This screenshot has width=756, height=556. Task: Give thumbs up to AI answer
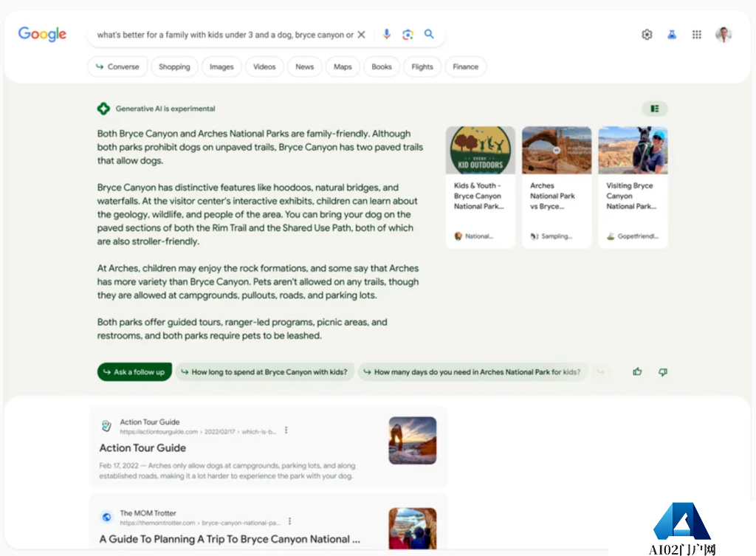click(637, 372)
